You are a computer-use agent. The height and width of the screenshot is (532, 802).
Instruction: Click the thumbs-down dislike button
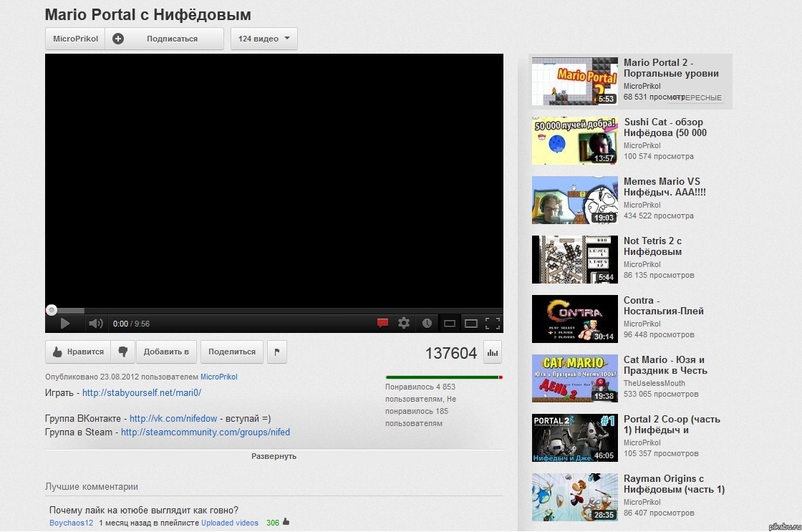click(123, 352)
